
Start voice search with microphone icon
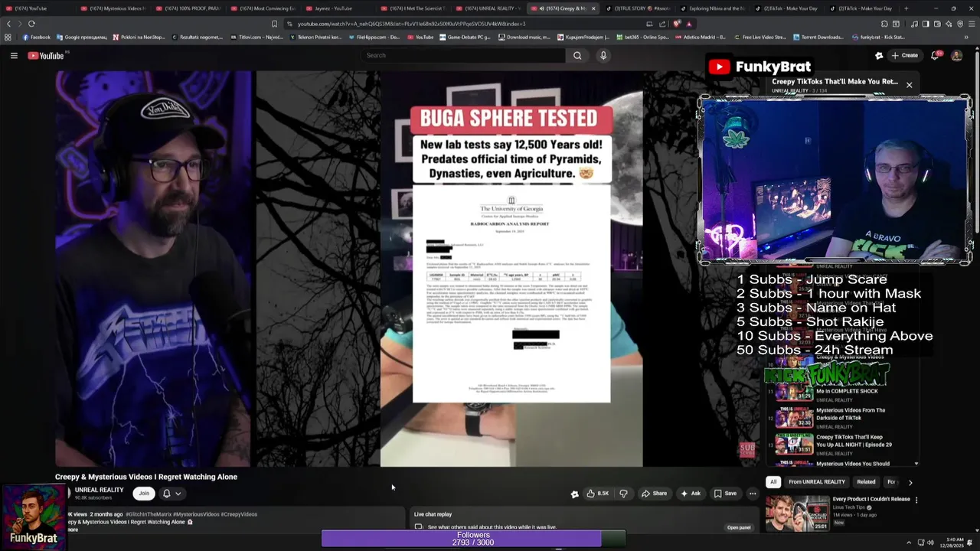(x=603, y=55)
